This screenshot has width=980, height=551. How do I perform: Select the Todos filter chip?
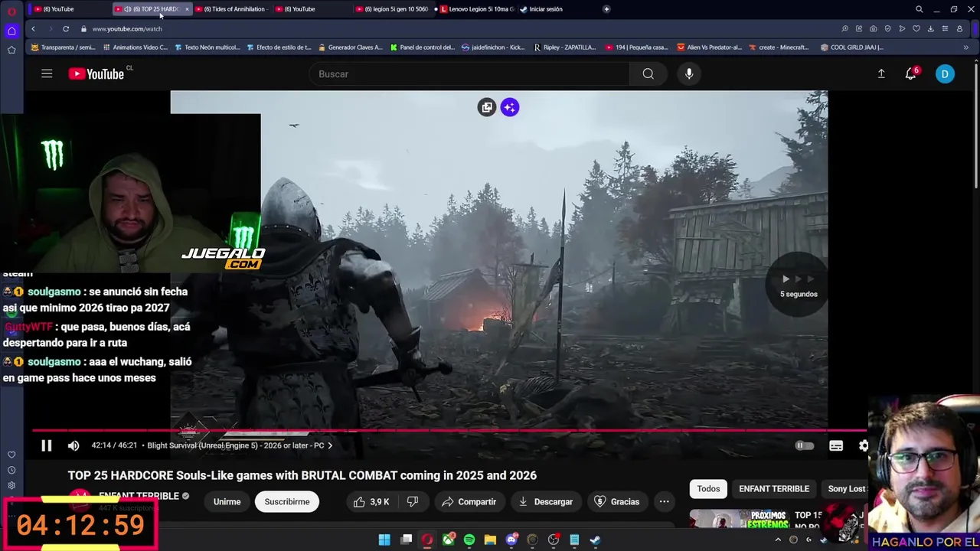708,488
